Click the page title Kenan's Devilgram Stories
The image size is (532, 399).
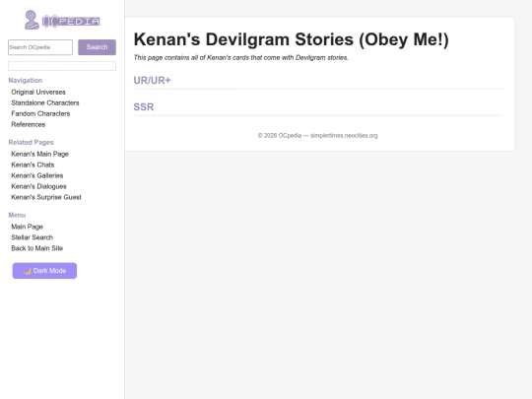point(291,39)
